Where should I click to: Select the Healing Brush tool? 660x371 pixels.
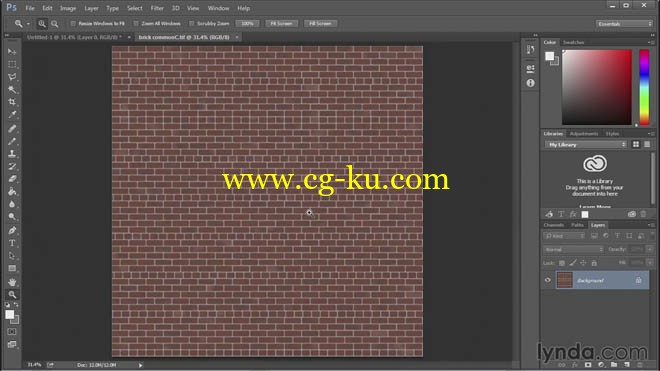pos(12,128)
